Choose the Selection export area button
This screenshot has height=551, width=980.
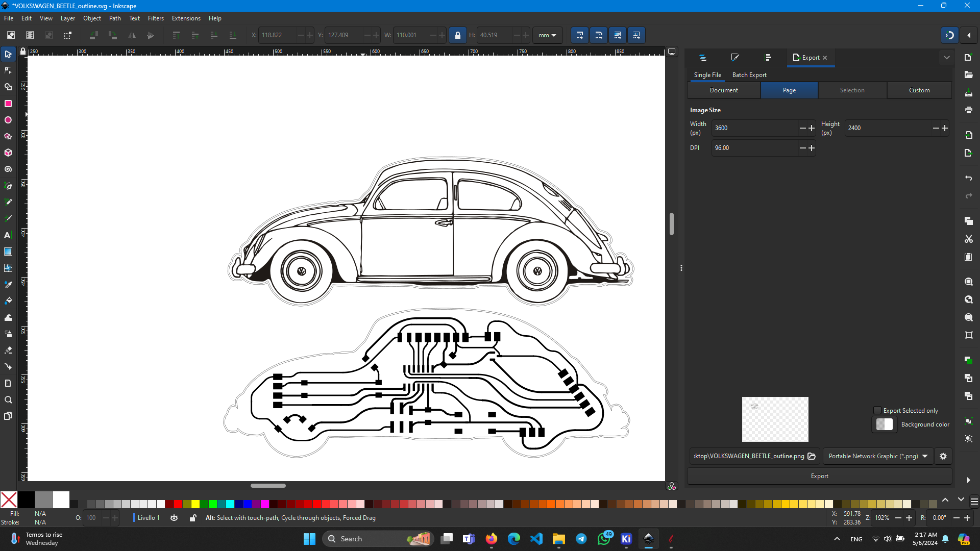tap(852, 90)
